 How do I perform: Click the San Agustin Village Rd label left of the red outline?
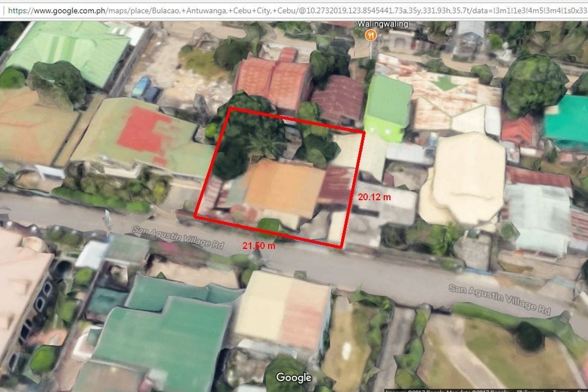pyautogui.click(x=178, y=237)
